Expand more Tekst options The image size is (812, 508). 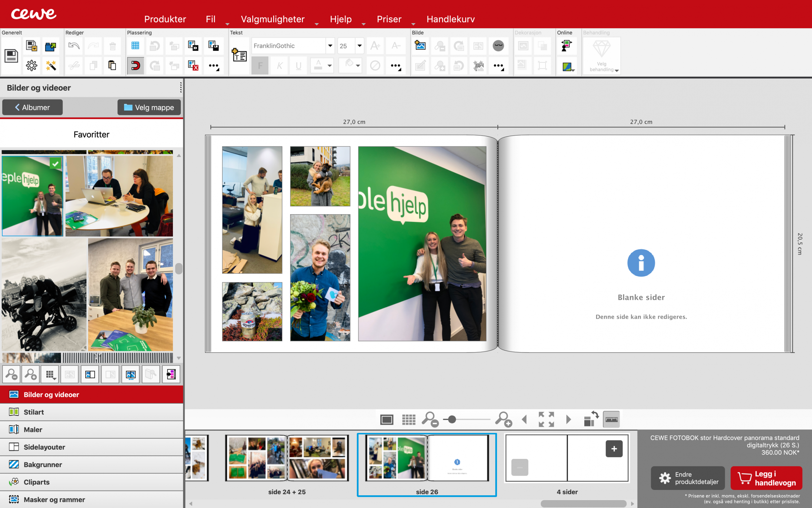tap(396, 66)
